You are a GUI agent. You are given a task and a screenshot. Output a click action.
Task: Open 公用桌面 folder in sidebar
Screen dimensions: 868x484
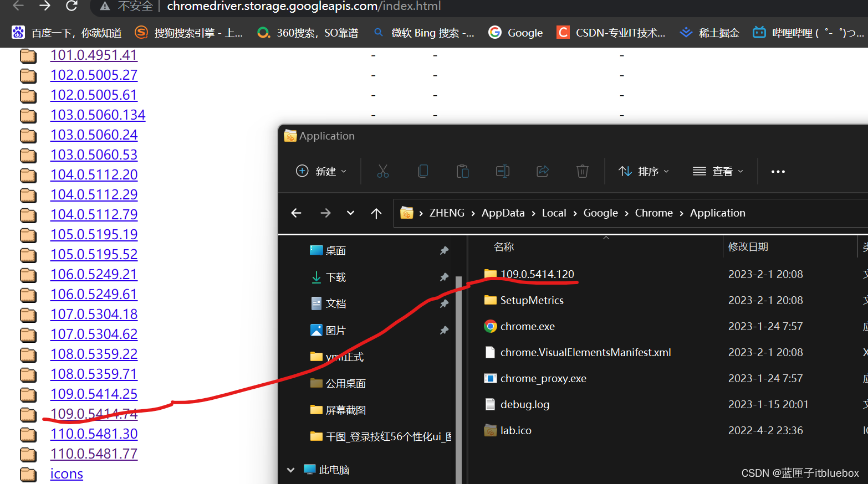coord(338,384)
